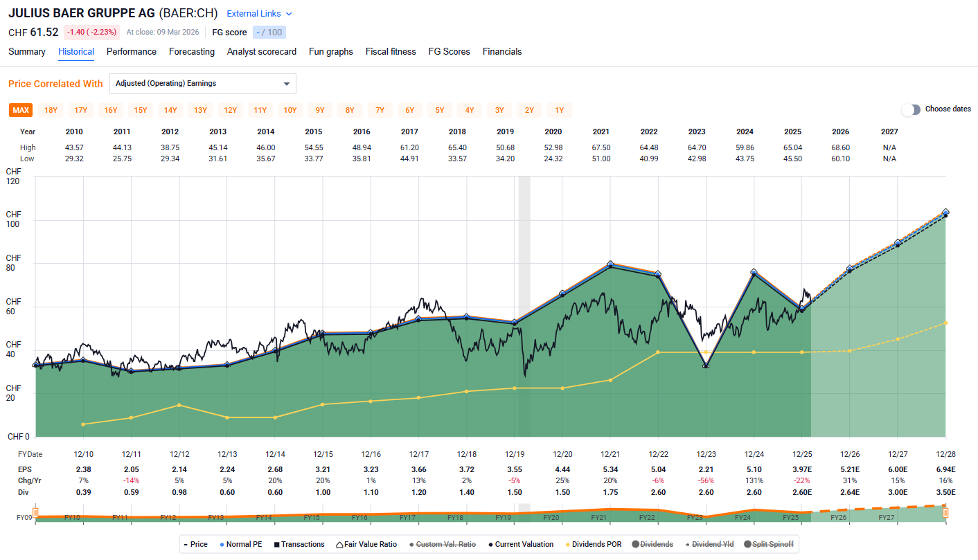Screen dimensions: 978x560
Task: Switch to the Forecasting tab
Action: tap(192, 52)
